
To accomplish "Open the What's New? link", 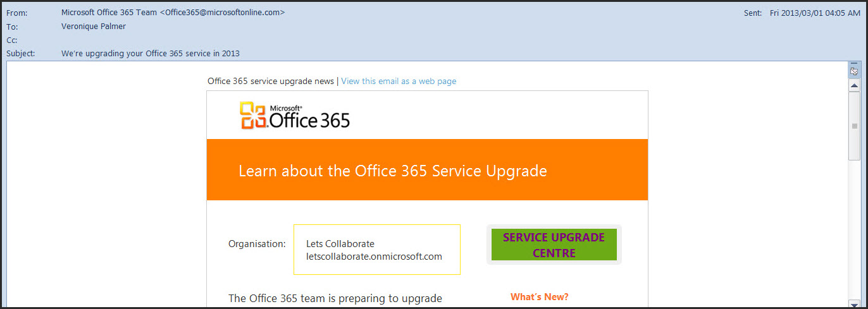I will coord(539,297).
